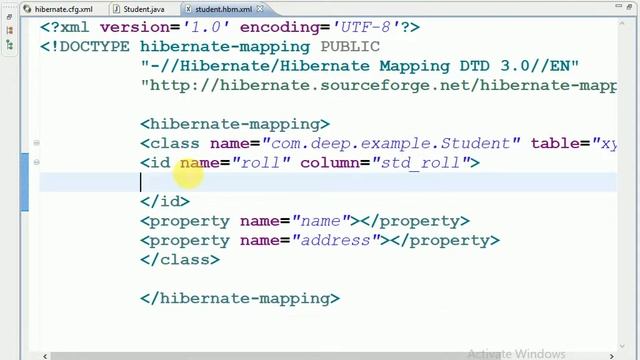
Task: Maximize the editor area
Action: (x=629, y=6)
